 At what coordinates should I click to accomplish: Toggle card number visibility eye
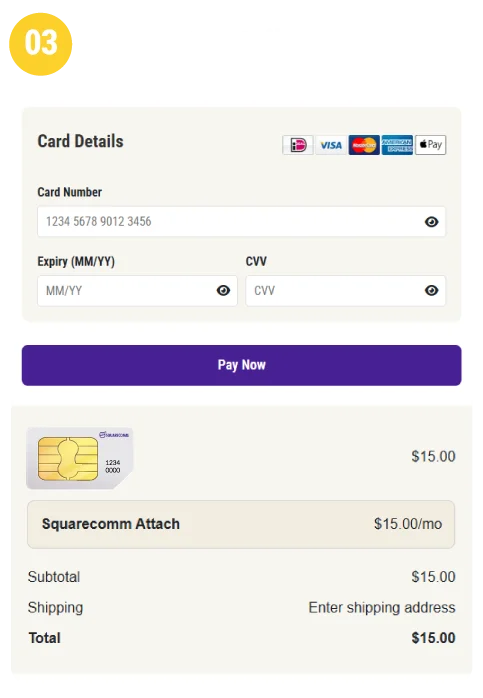431,222
